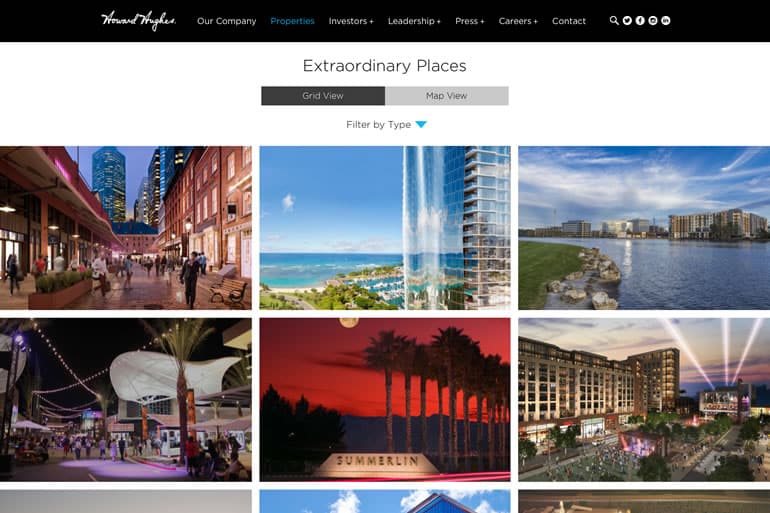770x513 pixels.
Task: Open the LinkedIn social icon
Action: click(665, 21)
